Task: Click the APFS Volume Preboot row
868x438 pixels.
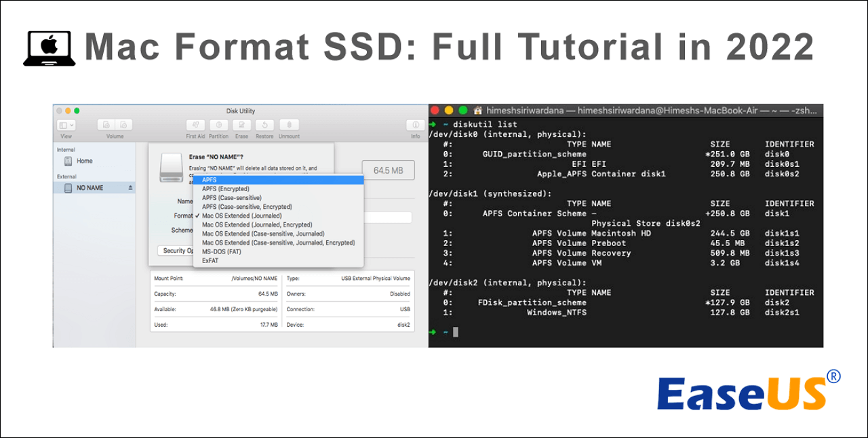Action: coord(621,243)
